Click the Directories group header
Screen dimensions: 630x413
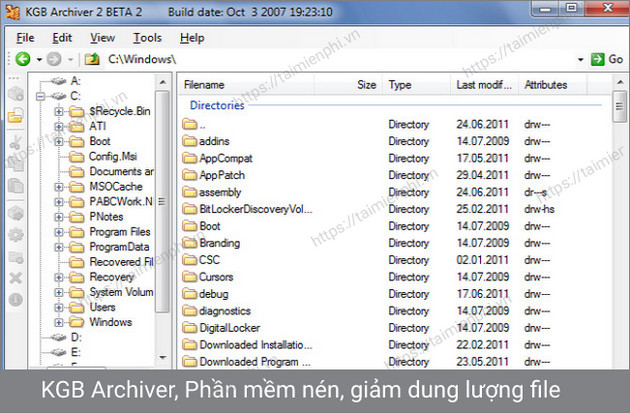pos(217,105)
